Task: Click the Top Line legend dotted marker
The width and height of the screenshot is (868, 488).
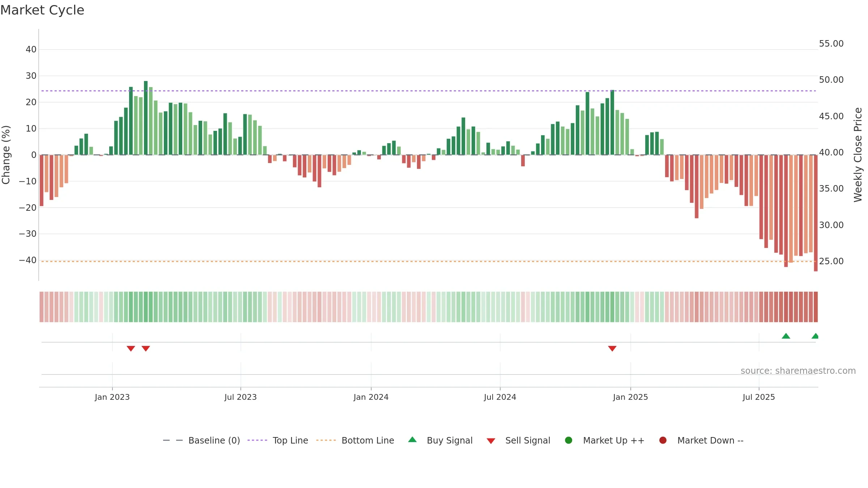Action: [x=257, y=440]
